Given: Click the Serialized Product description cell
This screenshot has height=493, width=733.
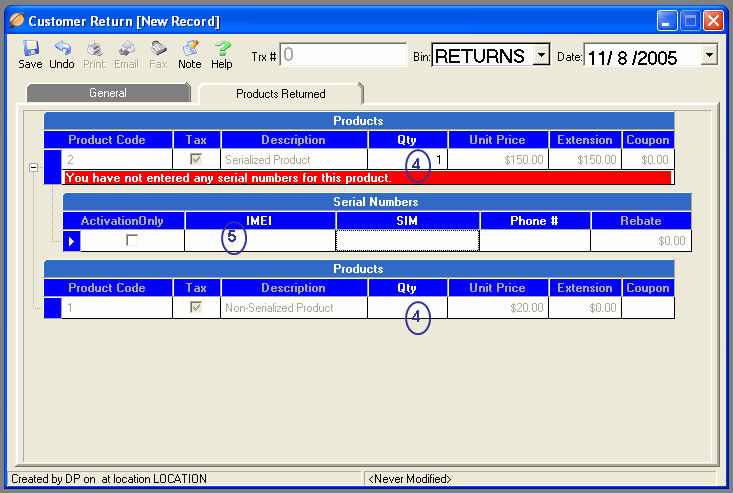Looking at the screenshot, I should click(x=294, y=159).
